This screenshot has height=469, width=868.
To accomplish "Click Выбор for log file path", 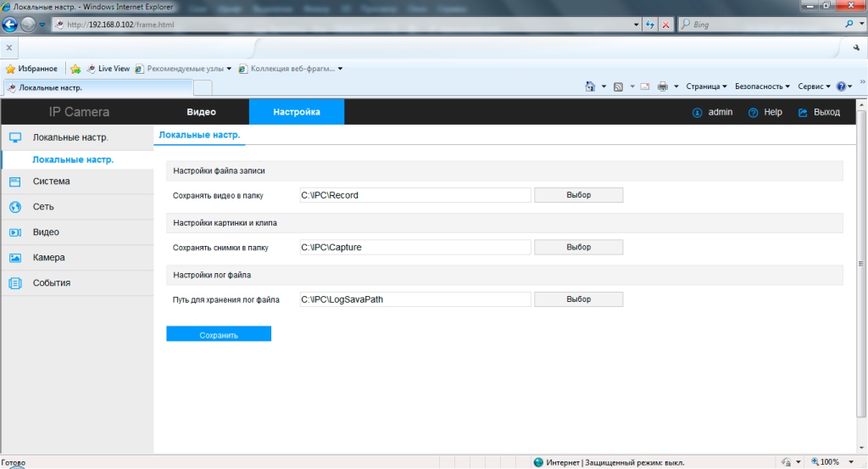I will (578, 299).
